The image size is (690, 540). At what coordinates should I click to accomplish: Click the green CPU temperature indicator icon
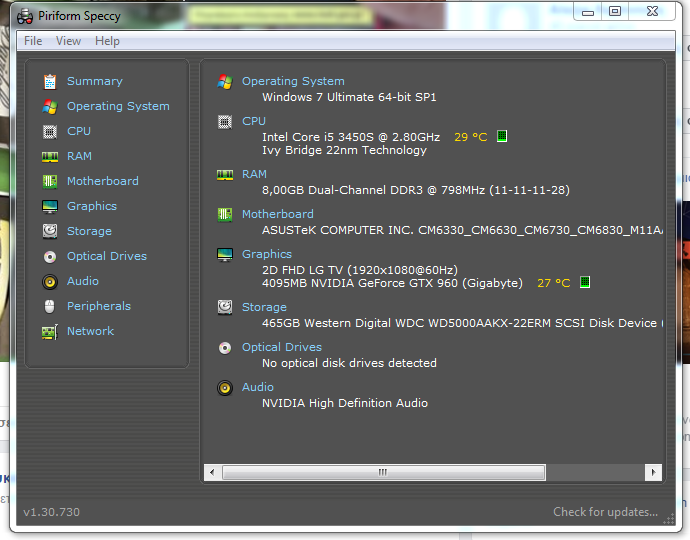(x=502, y=136)
